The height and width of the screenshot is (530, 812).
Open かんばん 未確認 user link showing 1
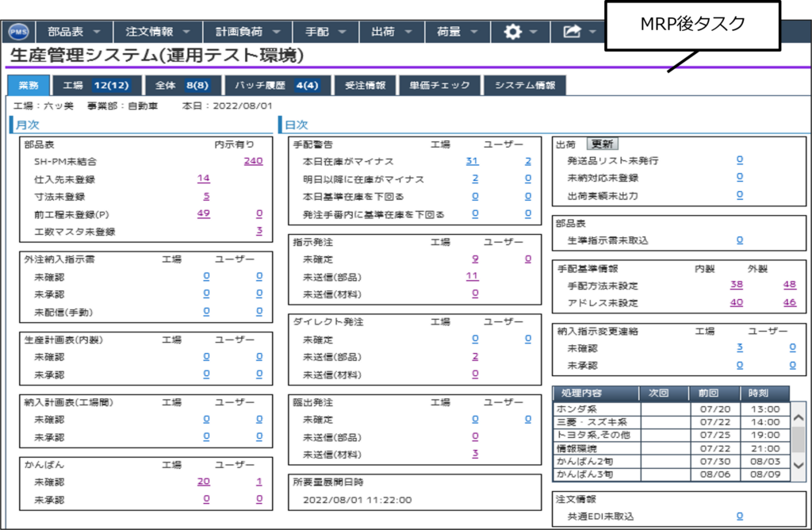tap(259, 482)
